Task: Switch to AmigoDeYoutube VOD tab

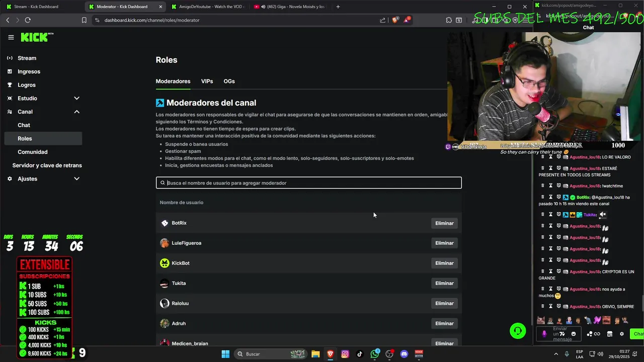Action: click(207, 7)
